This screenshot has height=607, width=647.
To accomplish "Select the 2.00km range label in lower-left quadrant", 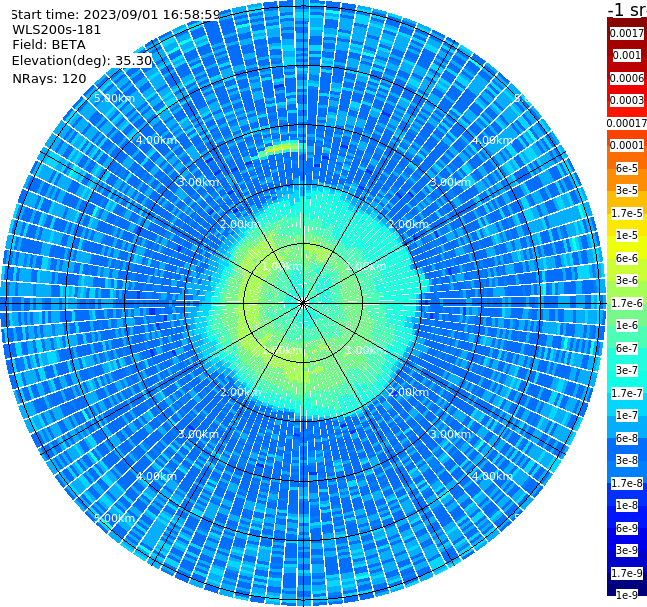I will (241, 392).
